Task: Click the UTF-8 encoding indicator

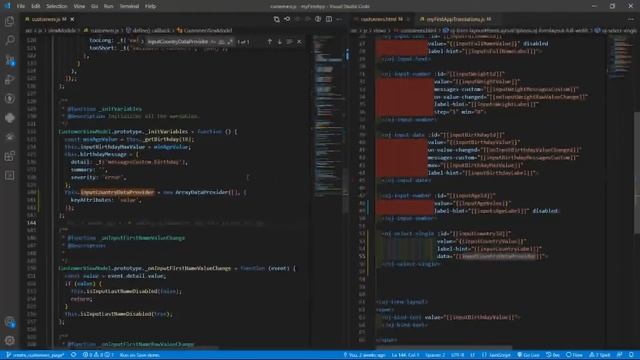Action: pos(457,355)
